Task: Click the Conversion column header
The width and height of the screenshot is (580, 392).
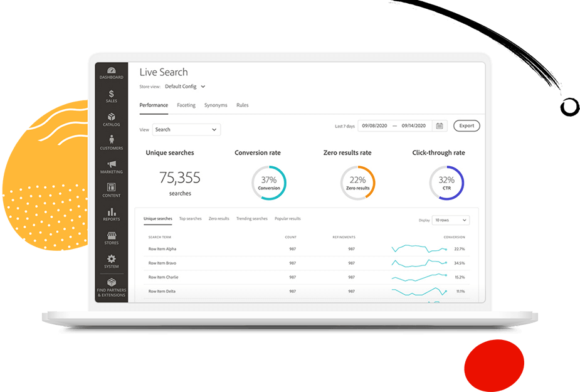Action: pyautogui.click(x=454, y=237)
